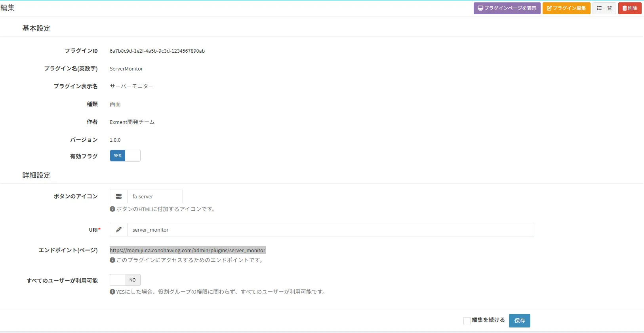Open プラグインページを表示 button
Image resolution: width=644 pixels, height=333 pixels.
[x=507, y=8]
